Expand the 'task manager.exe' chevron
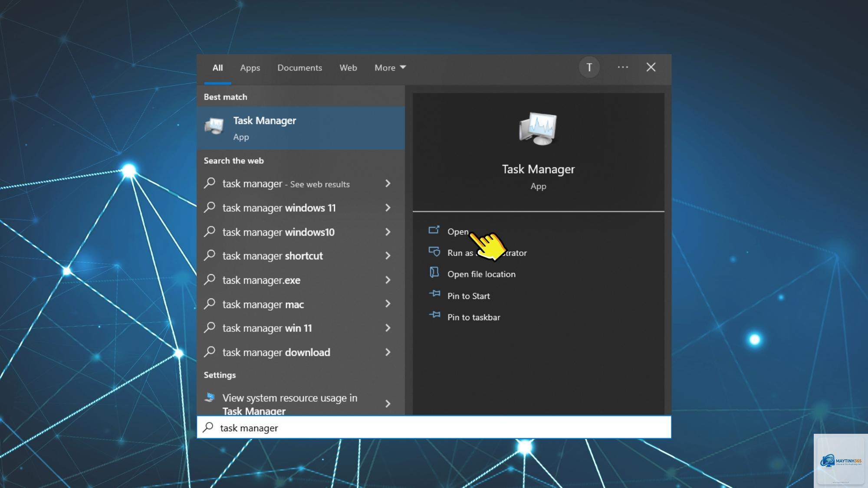The image size is (868, 488). tap(388, 280)
